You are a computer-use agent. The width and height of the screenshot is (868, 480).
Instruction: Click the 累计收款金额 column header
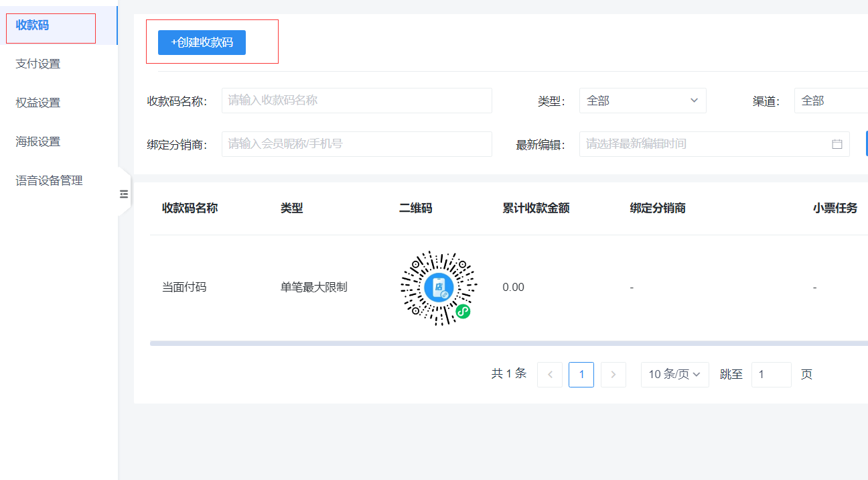[x=536, y=208]
